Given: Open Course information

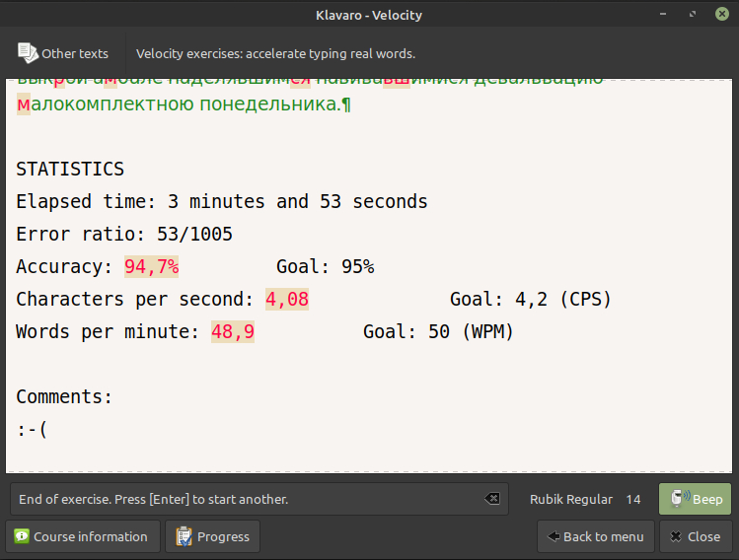Looking at the screenshot, I should pos(81,536).
